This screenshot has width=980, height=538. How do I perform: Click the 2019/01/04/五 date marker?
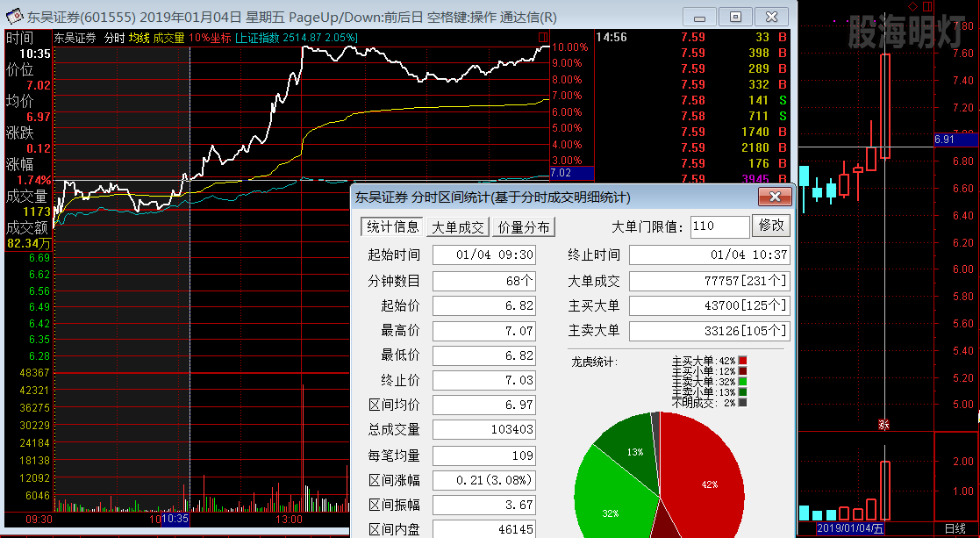pos(850,528)
